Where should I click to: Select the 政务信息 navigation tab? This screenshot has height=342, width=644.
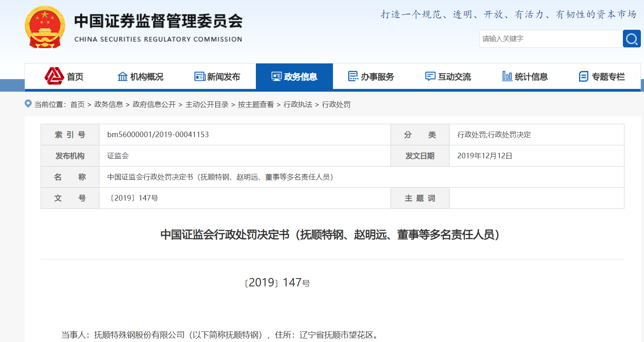294,76
